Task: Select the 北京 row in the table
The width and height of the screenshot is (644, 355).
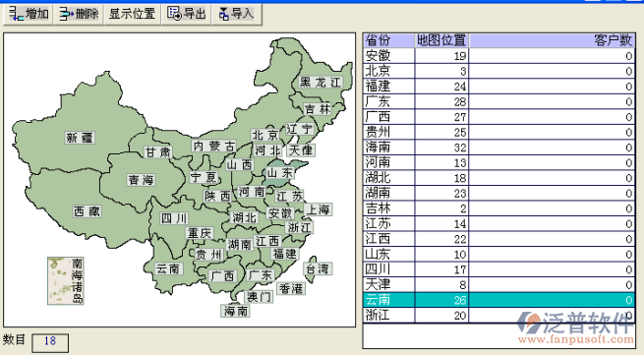Action: click(499, 71)
